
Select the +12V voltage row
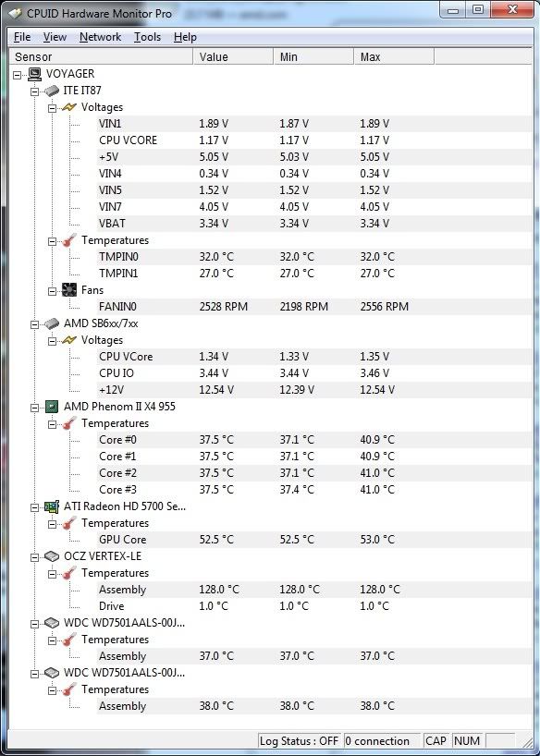(x=313, y=390)
